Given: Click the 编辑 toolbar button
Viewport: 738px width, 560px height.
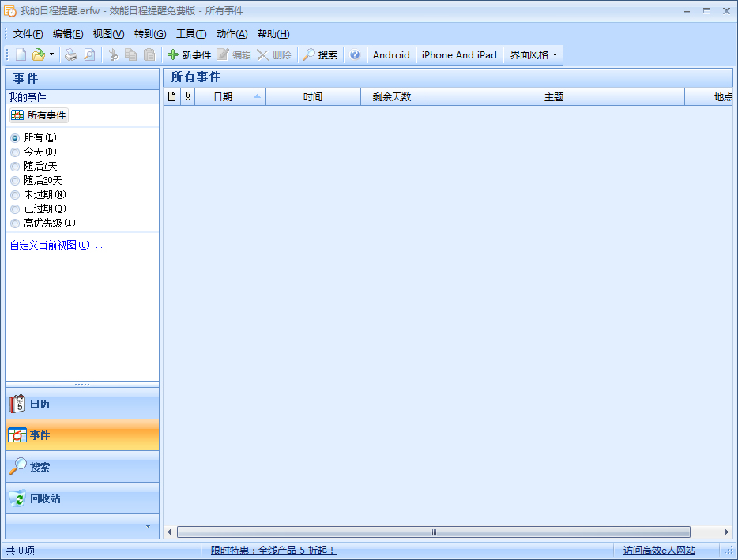Looking at the screenshot, I should click(x=234, y=55).
